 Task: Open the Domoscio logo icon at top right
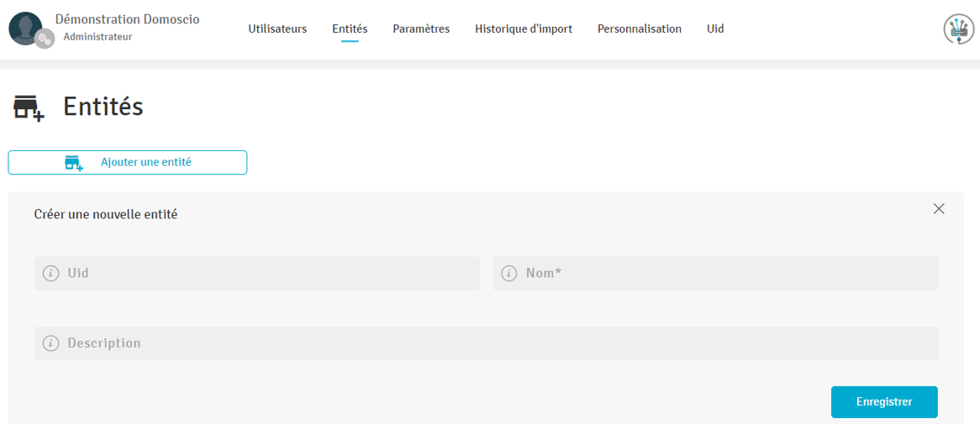tap(958, 29)
